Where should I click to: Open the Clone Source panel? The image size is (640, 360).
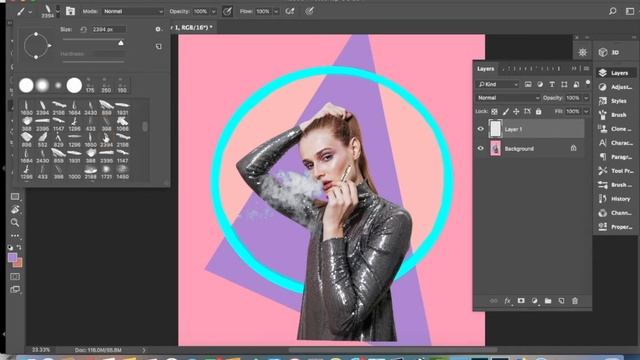(616, 129)
